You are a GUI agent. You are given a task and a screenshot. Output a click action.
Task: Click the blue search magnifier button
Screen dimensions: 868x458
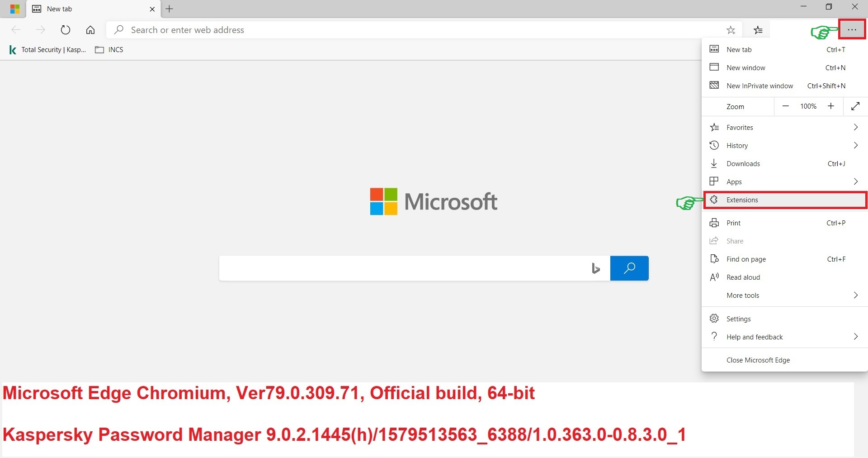pyautogui.click(x=629, y=268)
